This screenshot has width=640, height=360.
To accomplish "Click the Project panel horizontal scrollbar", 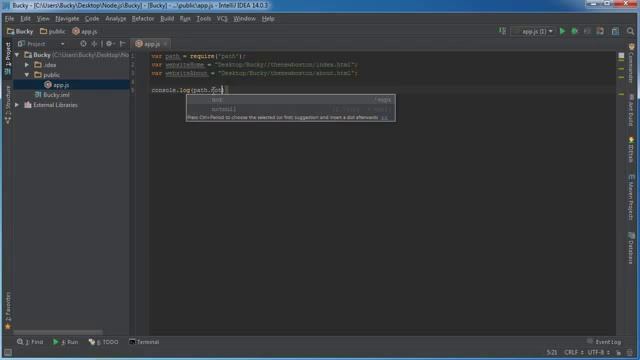I will click(58, 332).
